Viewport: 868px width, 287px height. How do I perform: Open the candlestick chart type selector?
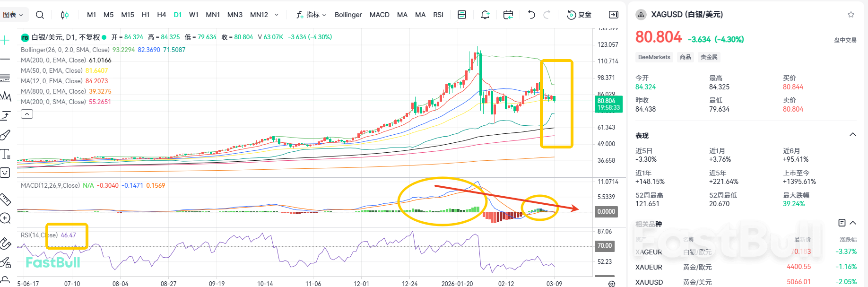pyautogui.click(x=65, y=15)
